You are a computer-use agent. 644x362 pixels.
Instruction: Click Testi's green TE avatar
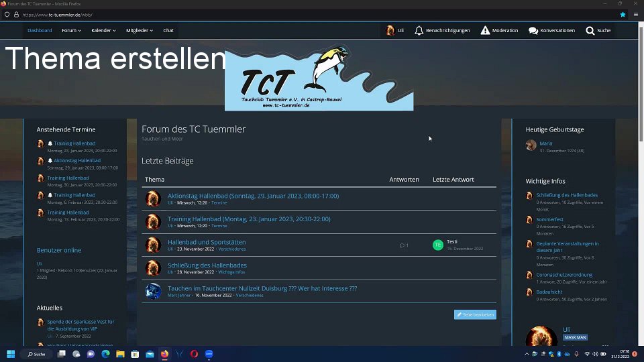click(438, 245)
